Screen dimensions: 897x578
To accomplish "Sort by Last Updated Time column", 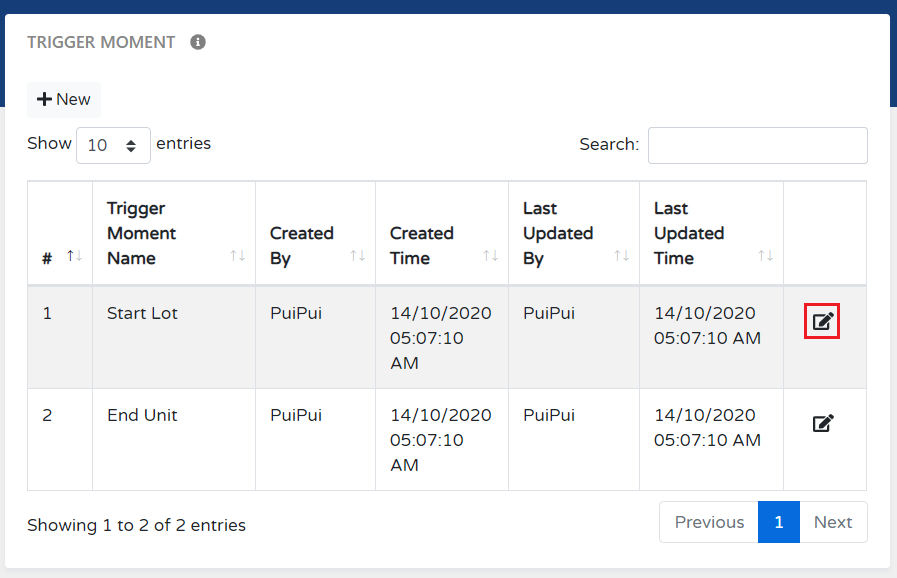I will pyautogui.click(x=765, y=256).
